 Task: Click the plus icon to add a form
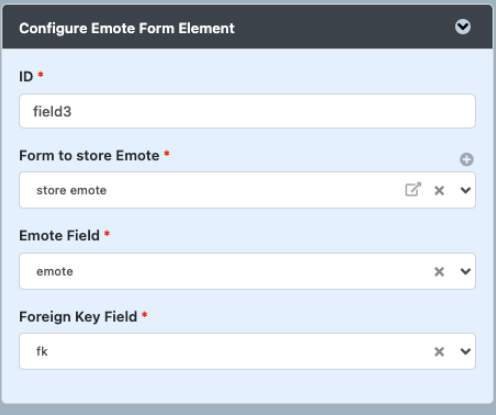click(466, 159)
